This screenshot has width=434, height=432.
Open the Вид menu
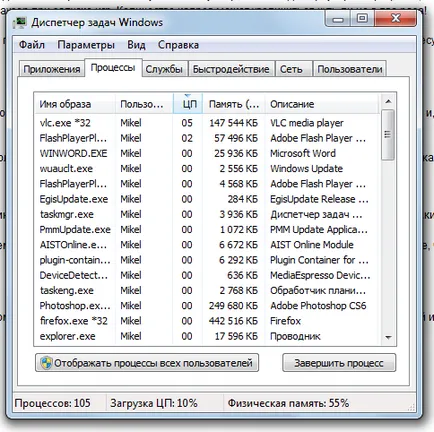coord(136,45)
